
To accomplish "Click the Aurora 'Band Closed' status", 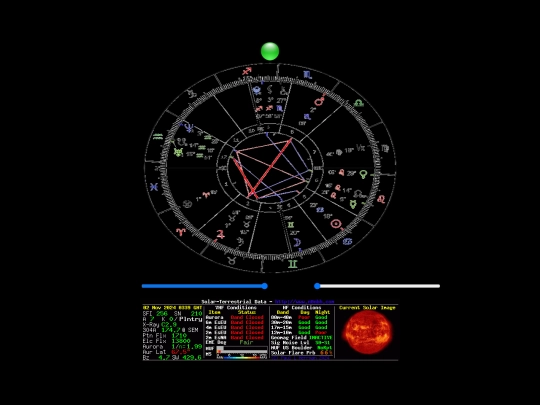I will click(247, 317).
